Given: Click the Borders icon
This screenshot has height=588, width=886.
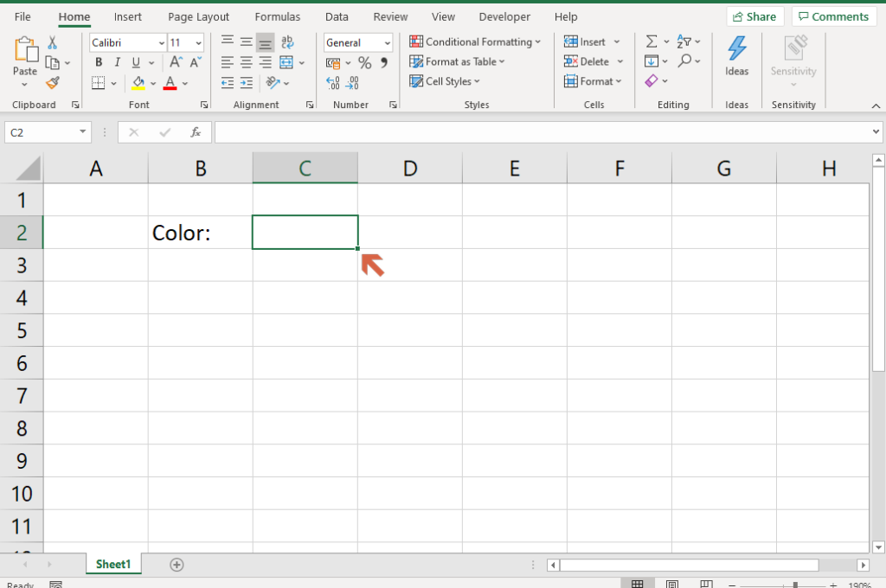Looking at the screenshot, I should pos(98,83).
